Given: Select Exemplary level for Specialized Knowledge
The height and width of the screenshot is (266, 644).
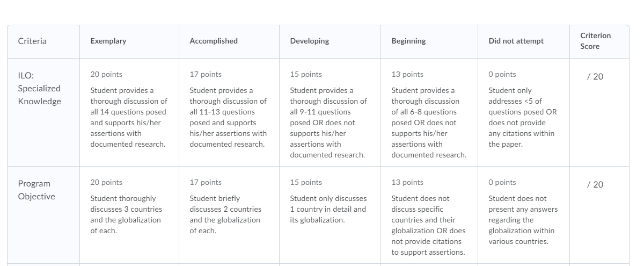Looking at the screenshot, I should click(129, 112).
